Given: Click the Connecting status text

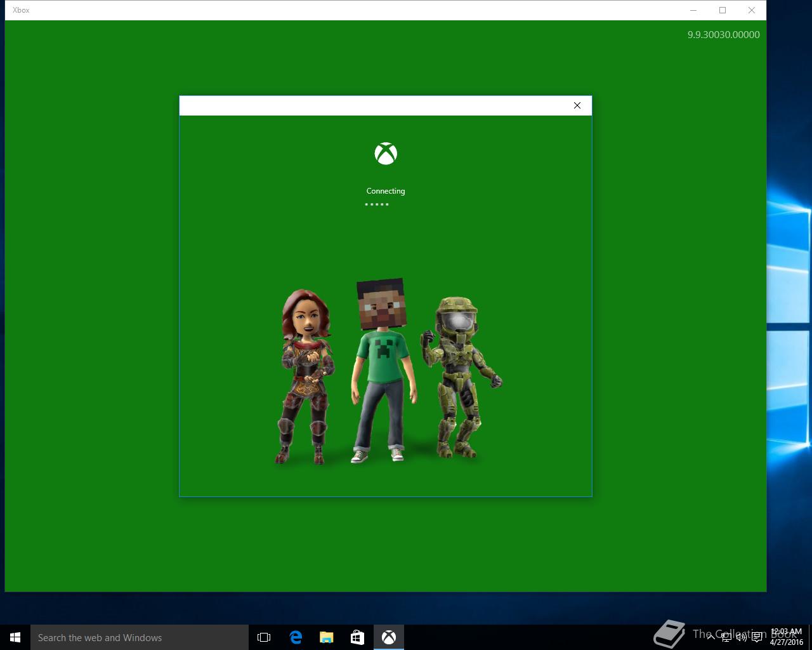Looking at the screenshot, I should click(386, 191).
